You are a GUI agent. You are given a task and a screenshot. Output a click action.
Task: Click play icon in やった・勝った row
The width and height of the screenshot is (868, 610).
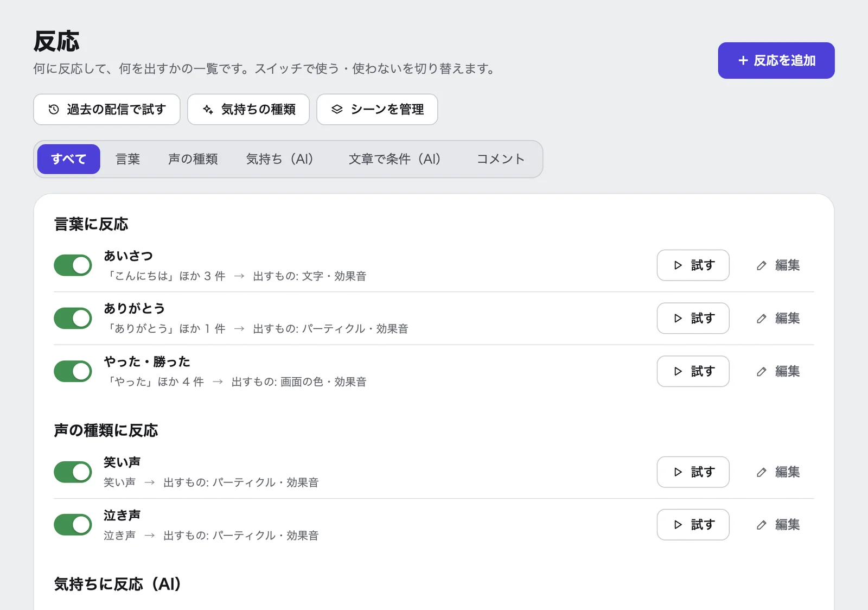pyautogui.click(x=678, y=372)
